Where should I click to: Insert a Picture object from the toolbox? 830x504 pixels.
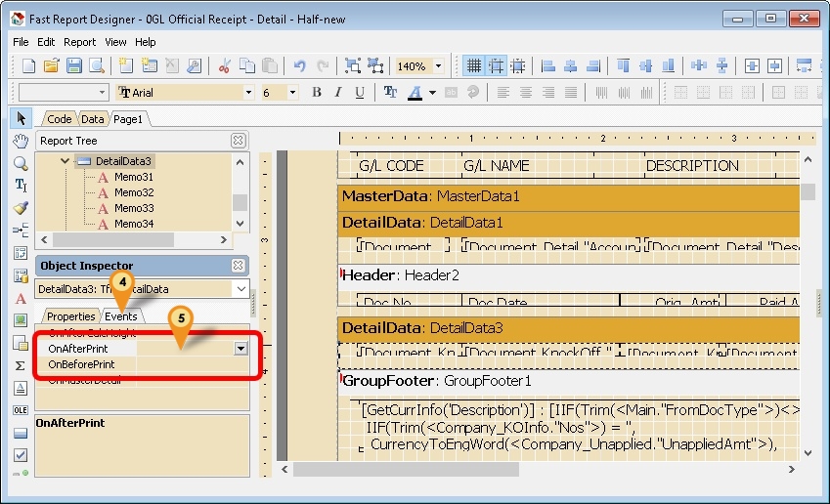click(x=21, y=320)
